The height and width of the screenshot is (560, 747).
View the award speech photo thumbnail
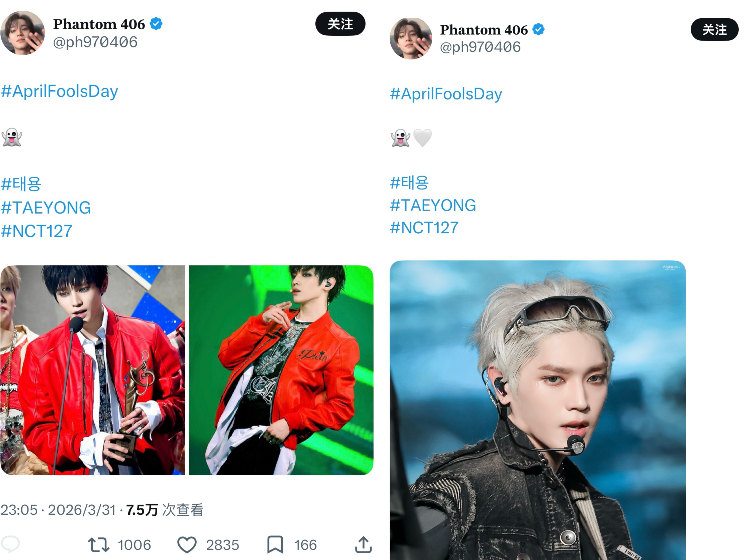(x=93, y=370)
